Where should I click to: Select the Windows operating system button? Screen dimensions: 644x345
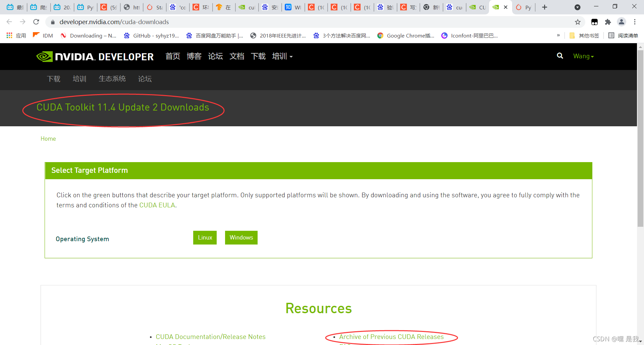point(241,237)
